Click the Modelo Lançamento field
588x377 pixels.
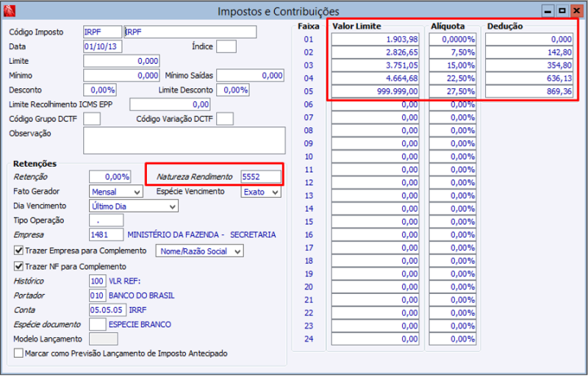(x=104, y=339)
